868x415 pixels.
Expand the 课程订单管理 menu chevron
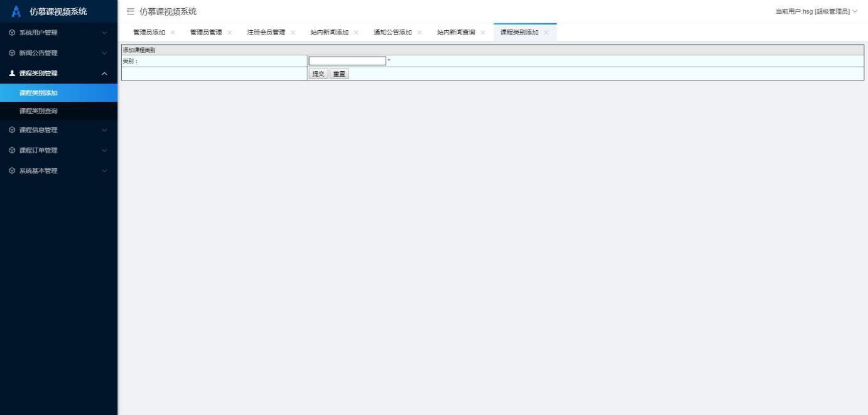(x=104, y=150)
